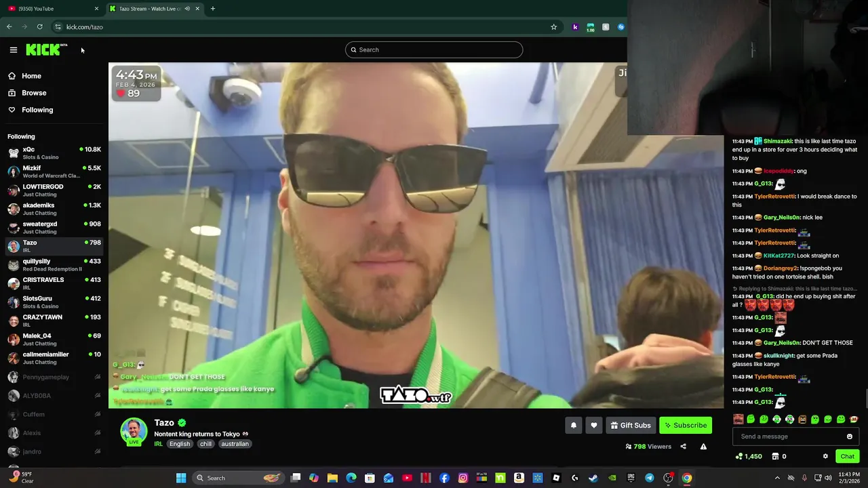Screen dimensions: 868x488
Task: Open callmemiamiller channel in sidebar
Action: tap(54, 358)
